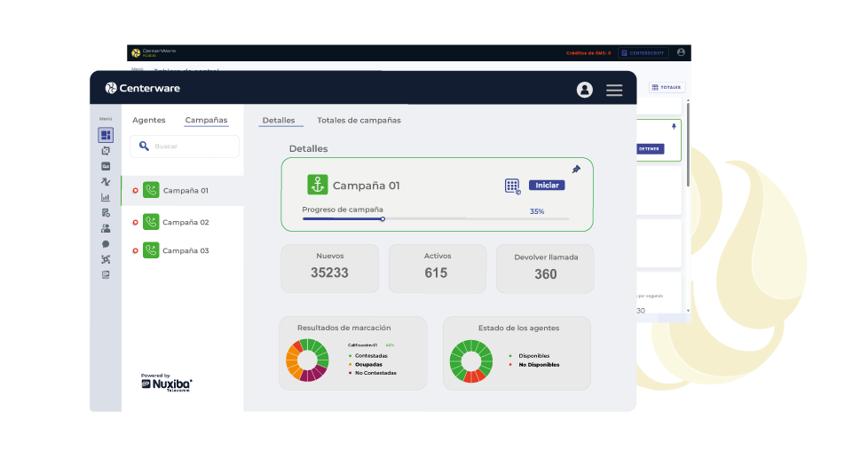This screenshot has width=868, height=467.
Task: Open the account icon in the background window top bar
Action: tap(681, 52)
